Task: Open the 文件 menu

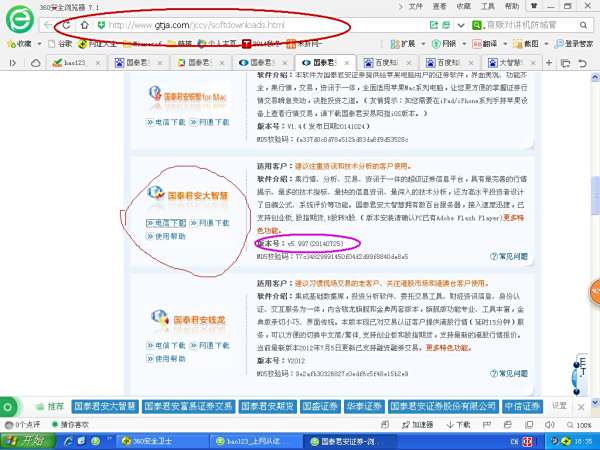Action: [416, 6]
